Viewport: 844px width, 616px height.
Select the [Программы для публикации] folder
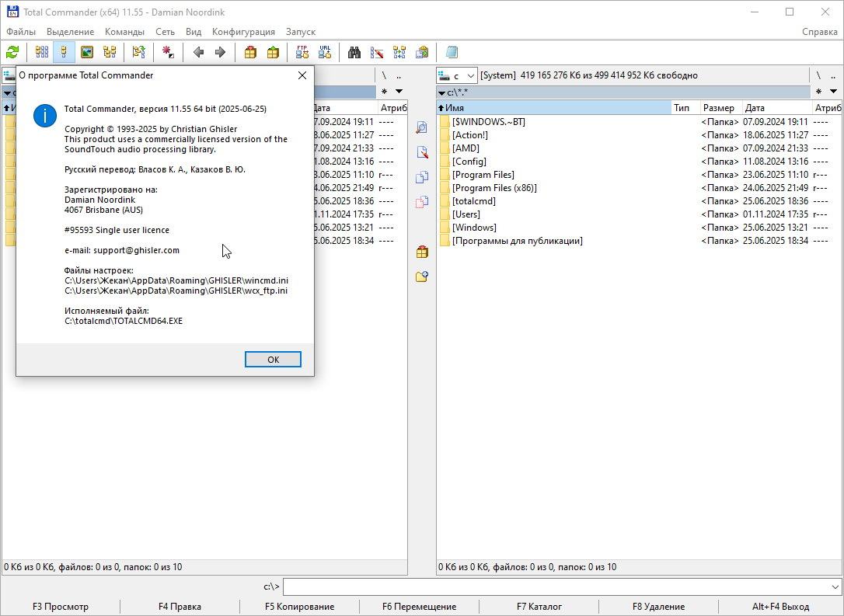[x=638, y=241]
